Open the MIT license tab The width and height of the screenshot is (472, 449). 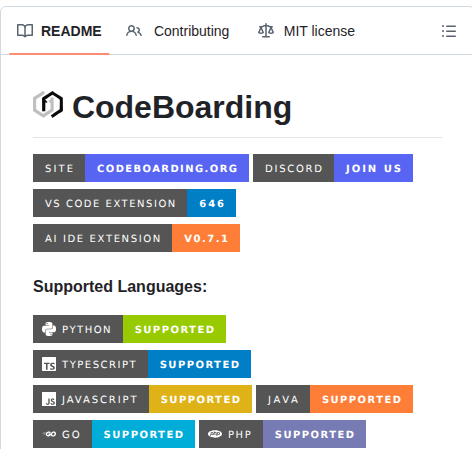point(306,31)
